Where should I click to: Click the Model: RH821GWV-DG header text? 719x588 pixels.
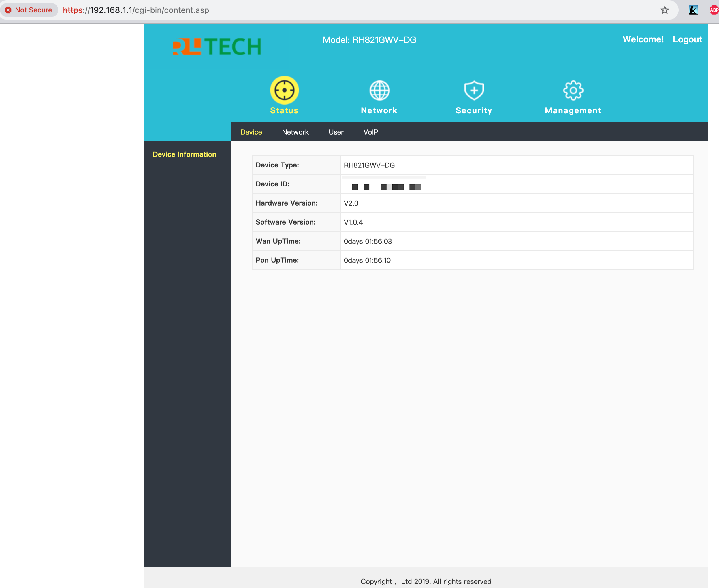(369, 40)
